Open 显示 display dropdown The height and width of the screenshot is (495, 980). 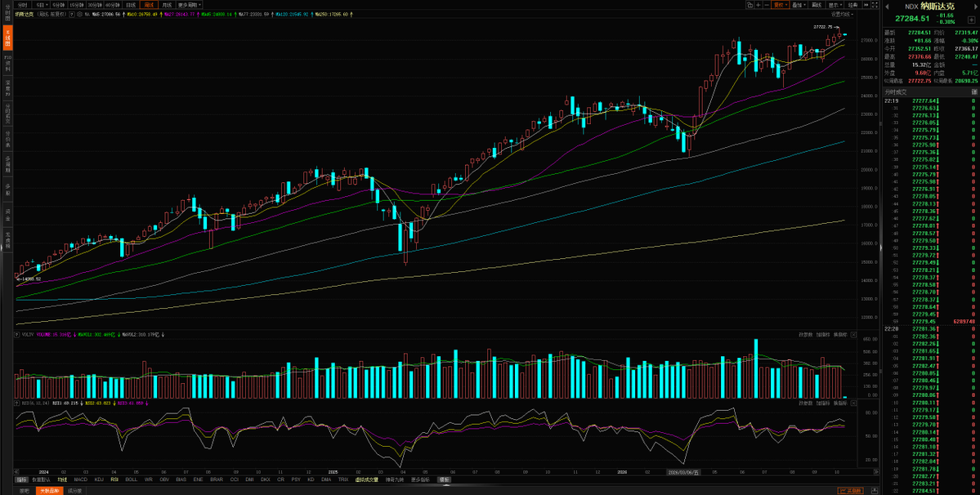pos(835,5)
